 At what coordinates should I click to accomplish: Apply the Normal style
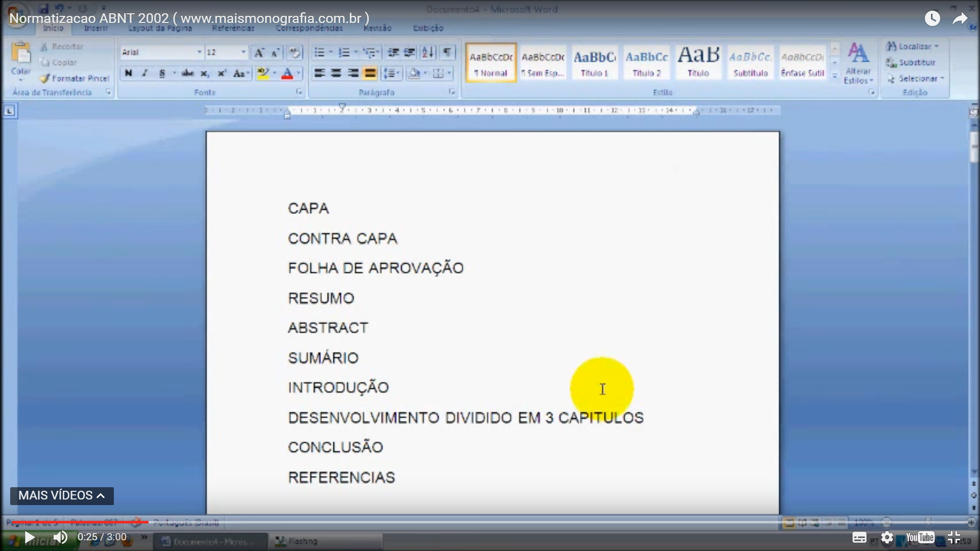pos(491,63)
